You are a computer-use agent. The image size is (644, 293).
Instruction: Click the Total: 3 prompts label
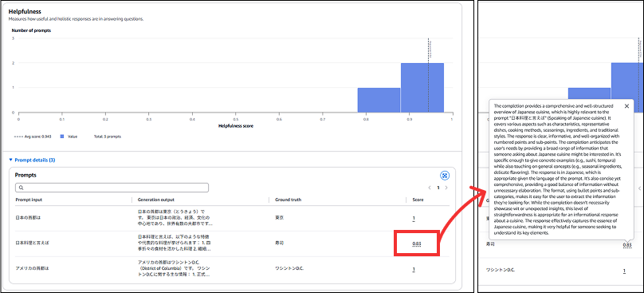point(107,137)
